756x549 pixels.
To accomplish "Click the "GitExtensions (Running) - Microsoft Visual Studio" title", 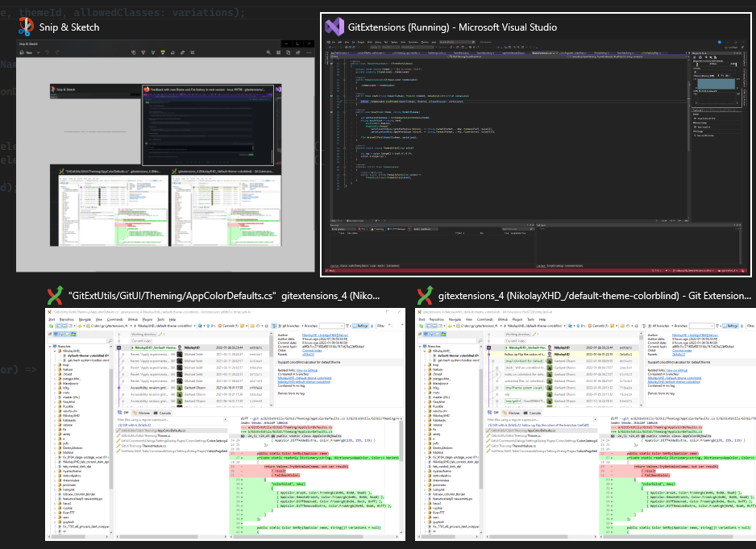I will tap(452, 27).
